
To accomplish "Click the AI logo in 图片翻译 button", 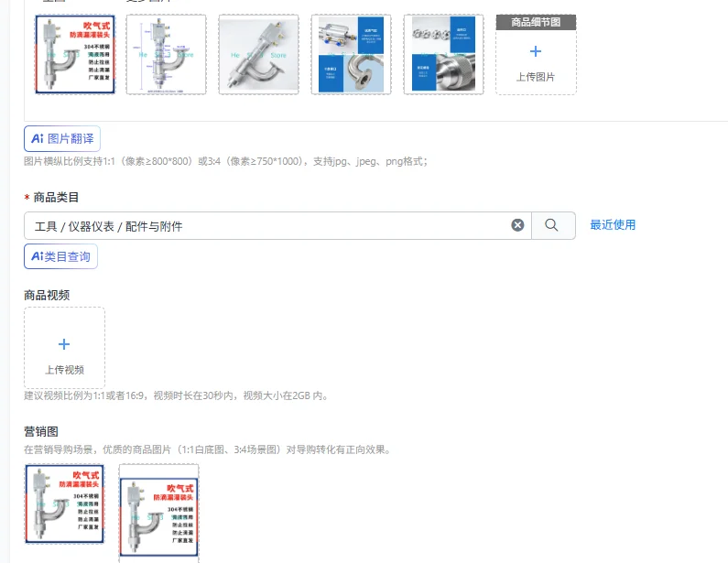I will [x=38, y=138].
